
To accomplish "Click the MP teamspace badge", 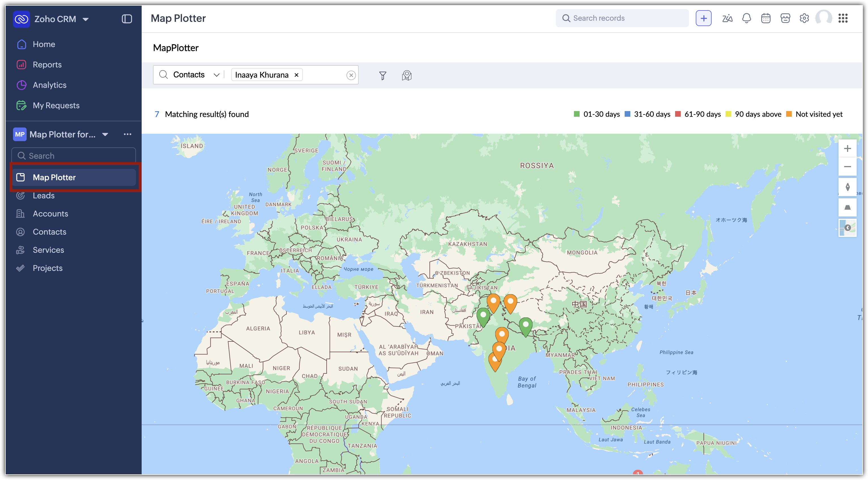I will (20, 134).
